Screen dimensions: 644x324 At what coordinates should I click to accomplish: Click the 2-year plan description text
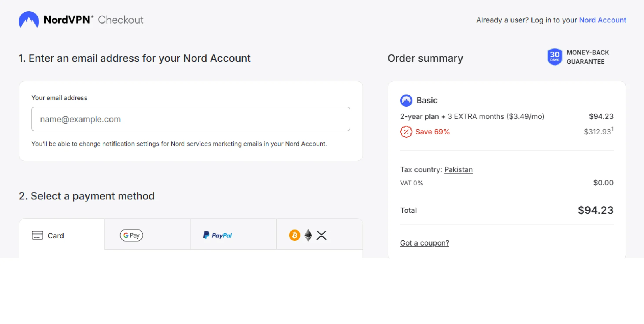(472, 117)
